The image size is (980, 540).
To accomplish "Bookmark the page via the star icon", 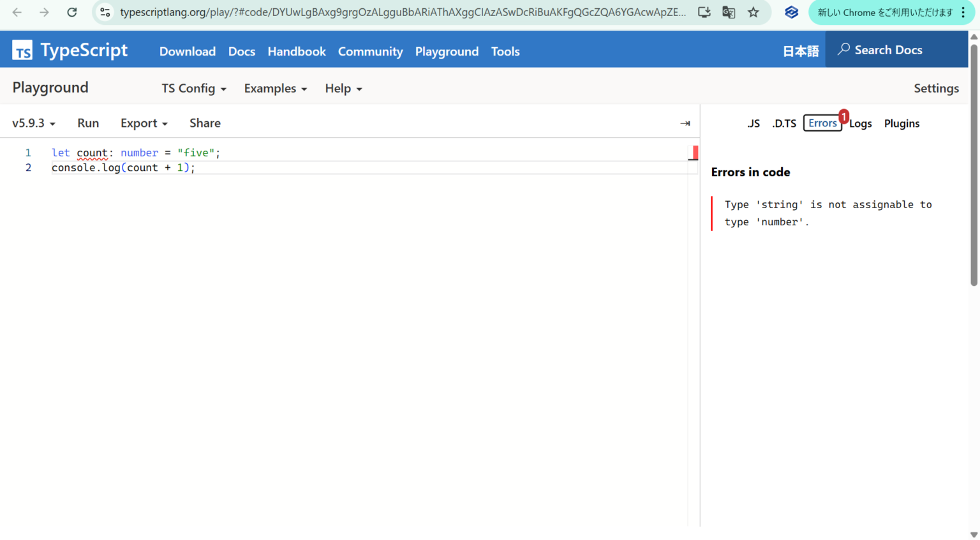I will tap(753, 12).
